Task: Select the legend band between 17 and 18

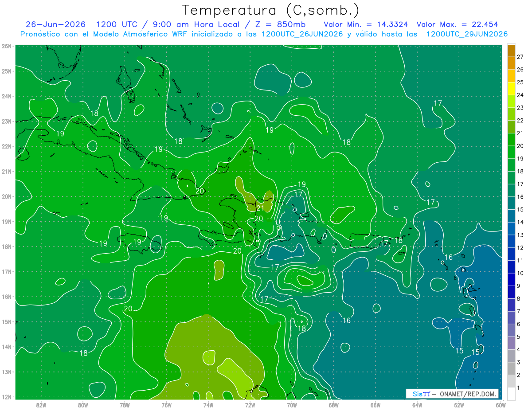Action: coord(511,178)
